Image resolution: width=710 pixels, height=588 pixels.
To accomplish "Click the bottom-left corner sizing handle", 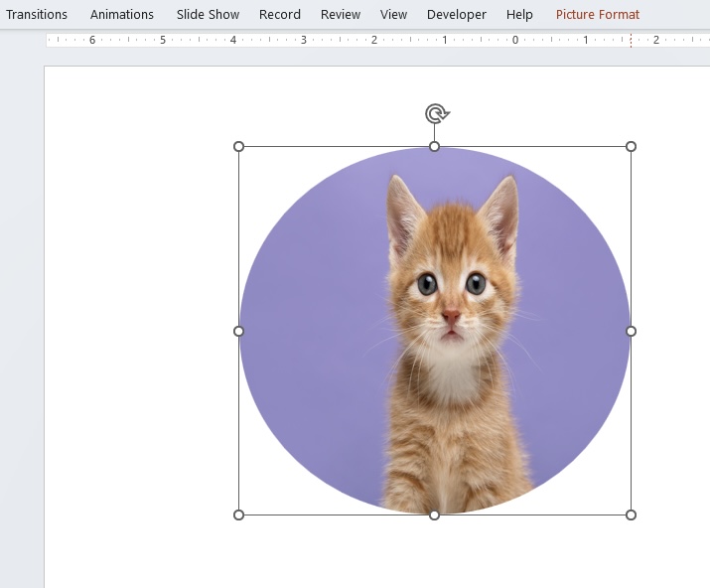I will [238, 515].
